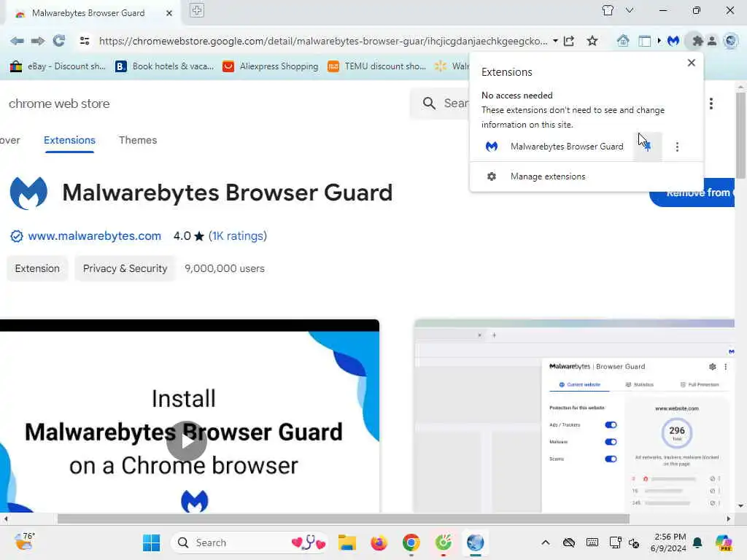Screen dimensions: 747x560
Task: Open a new tab with plus button
Action: pos(197,10)
